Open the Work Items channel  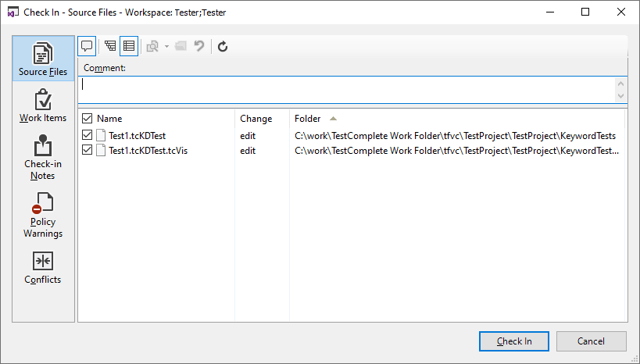[x=43, y=106]
